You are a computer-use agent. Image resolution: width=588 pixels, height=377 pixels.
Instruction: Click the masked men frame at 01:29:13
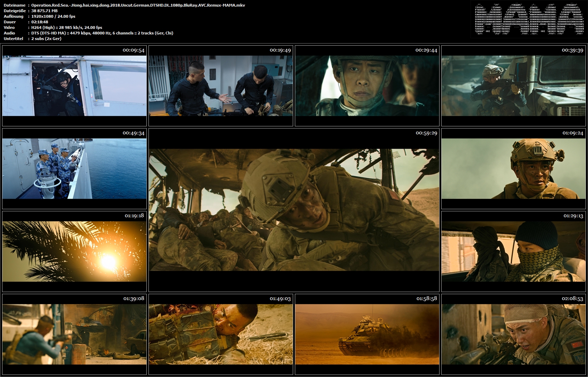click(513, 251)
